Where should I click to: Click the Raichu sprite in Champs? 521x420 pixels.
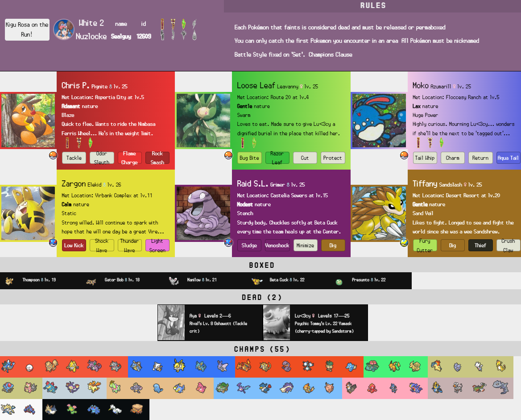point(393,366)
